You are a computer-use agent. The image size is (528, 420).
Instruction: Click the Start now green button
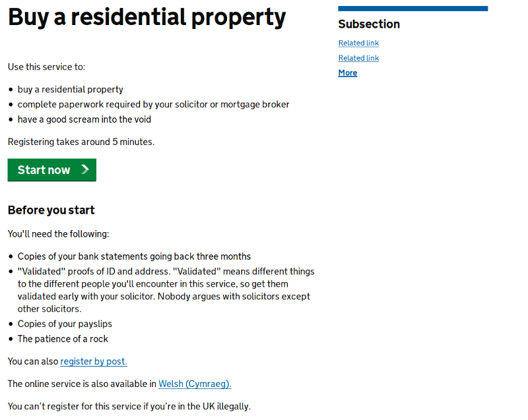tap(51, 170)
